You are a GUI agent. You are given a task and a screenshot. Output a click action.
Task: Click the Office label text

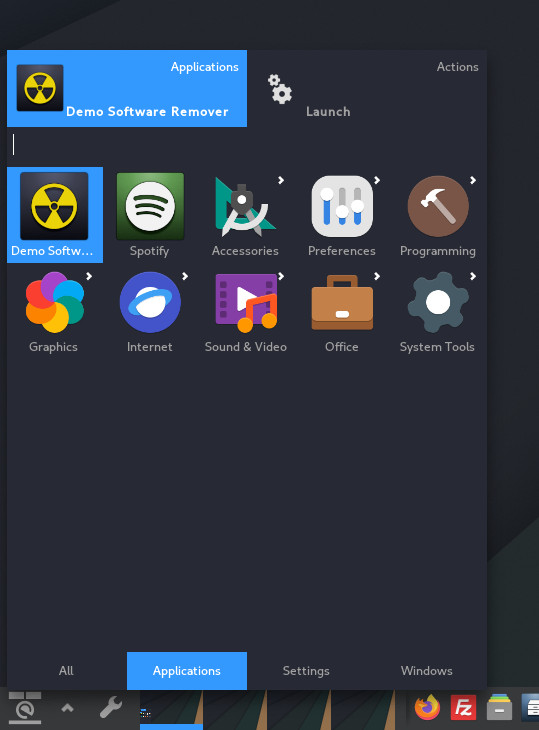(342, 347)
